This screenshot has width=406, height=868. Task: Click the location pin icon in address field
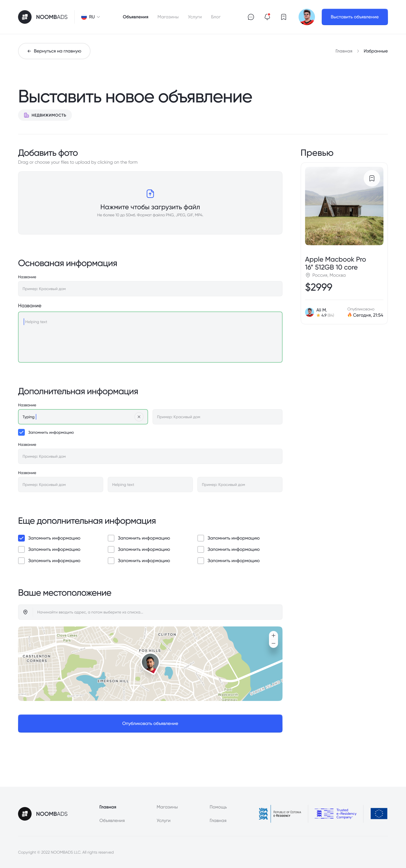coord(25,612)
